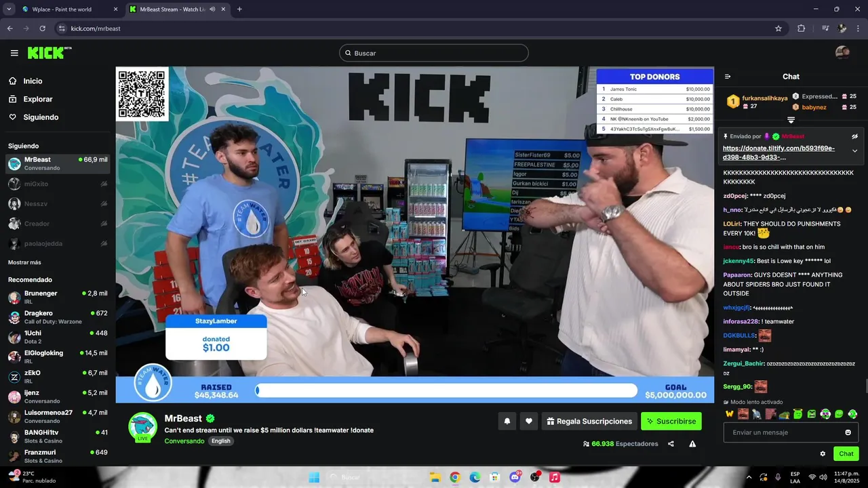Open Chrome extensions puzzle icon

click(x=801, y=28)
